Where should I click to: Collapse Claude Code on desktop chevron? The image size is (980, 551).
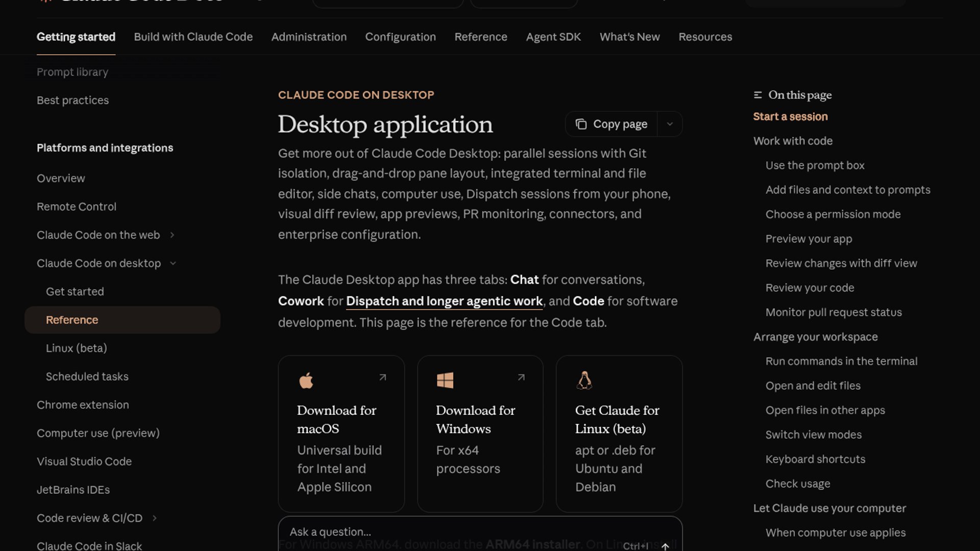(x=173, y=263)
